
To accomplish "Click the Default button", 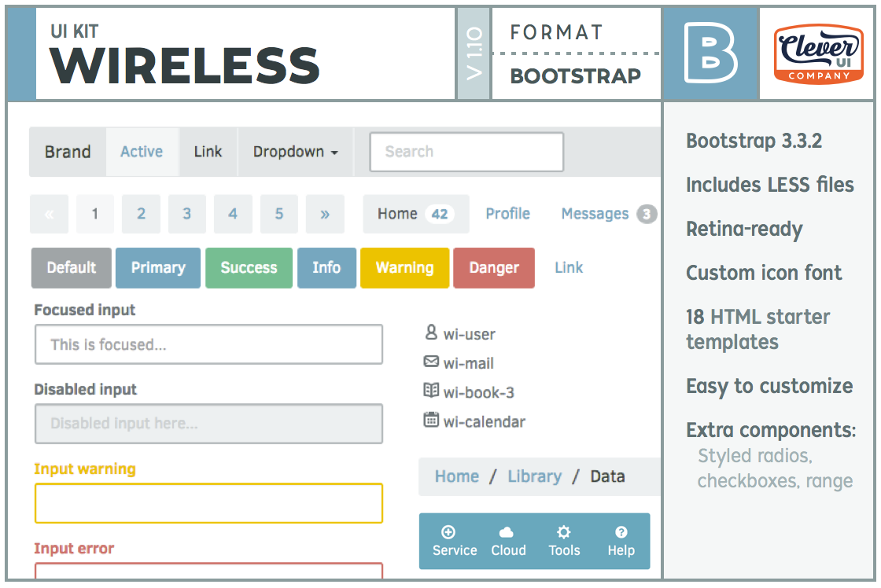I will point(72,268).
